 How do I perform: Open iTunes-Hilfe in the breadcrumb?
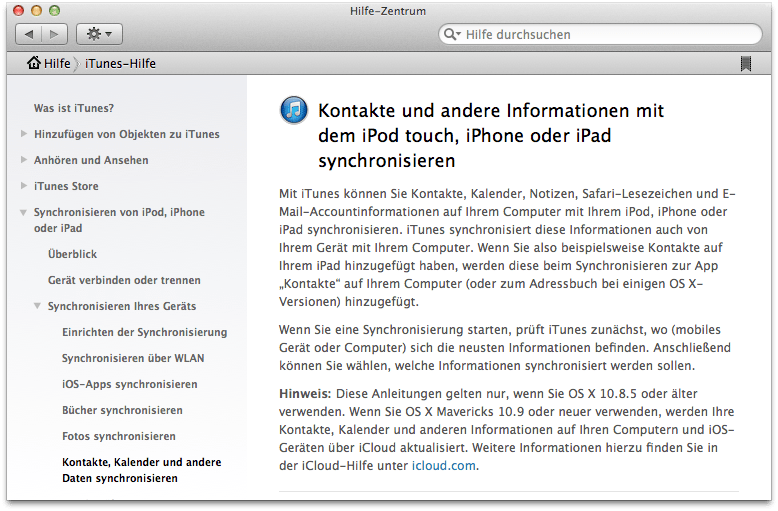click(120, 64)
